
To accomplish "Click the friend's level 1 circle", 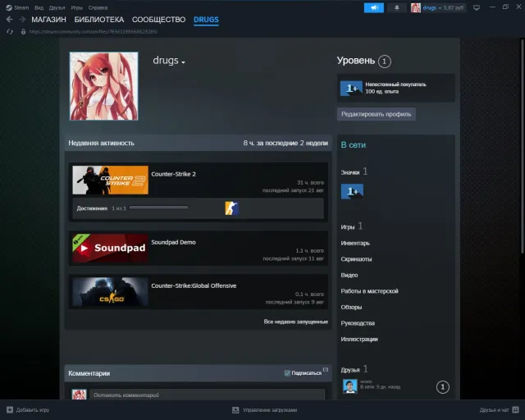I will (443, 387).
